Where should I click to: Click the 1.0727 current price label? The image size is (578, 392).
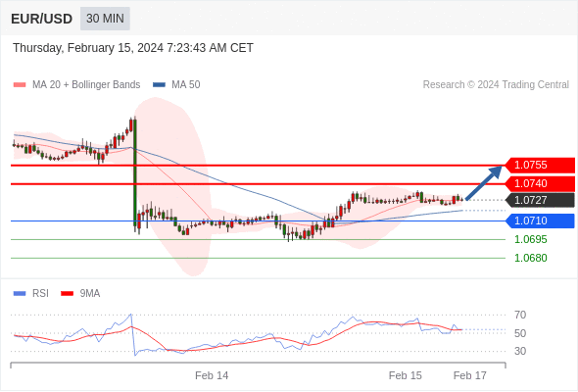540,200
